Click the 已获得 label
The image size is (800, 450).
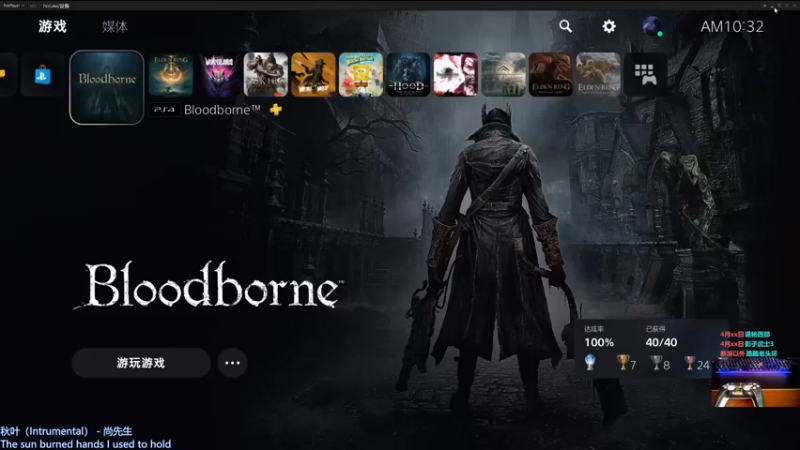click(x=655, y=329)
